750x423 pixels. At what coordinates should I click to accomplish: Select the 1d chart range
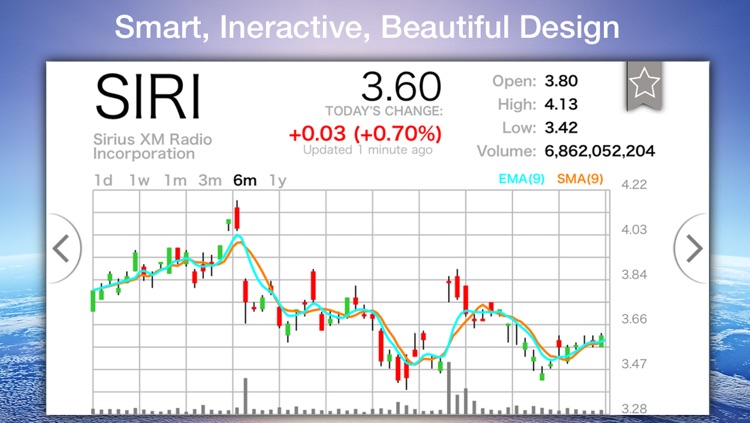point(103,180)
